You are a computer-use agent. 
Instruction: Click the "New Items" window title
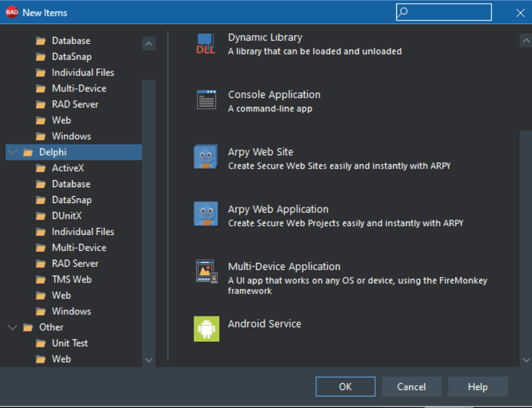point(45,13)
